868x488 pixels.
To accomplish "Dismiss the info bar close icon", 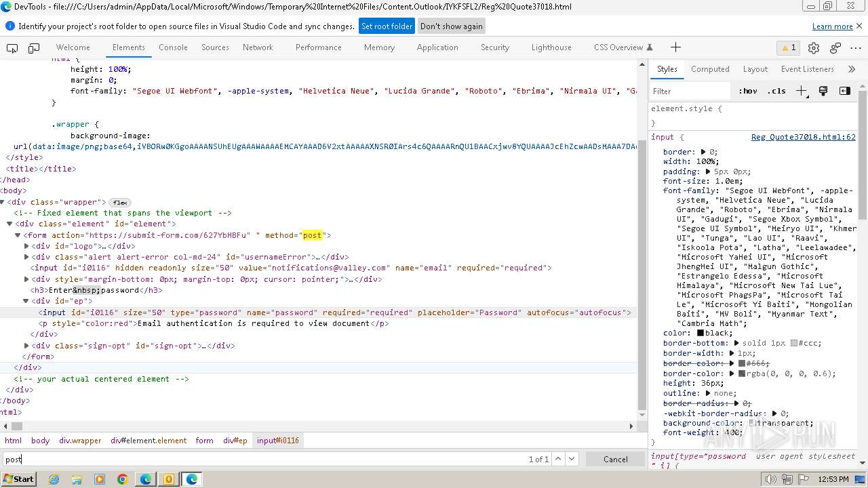I will pyautogui.click(x=859, y=26).
